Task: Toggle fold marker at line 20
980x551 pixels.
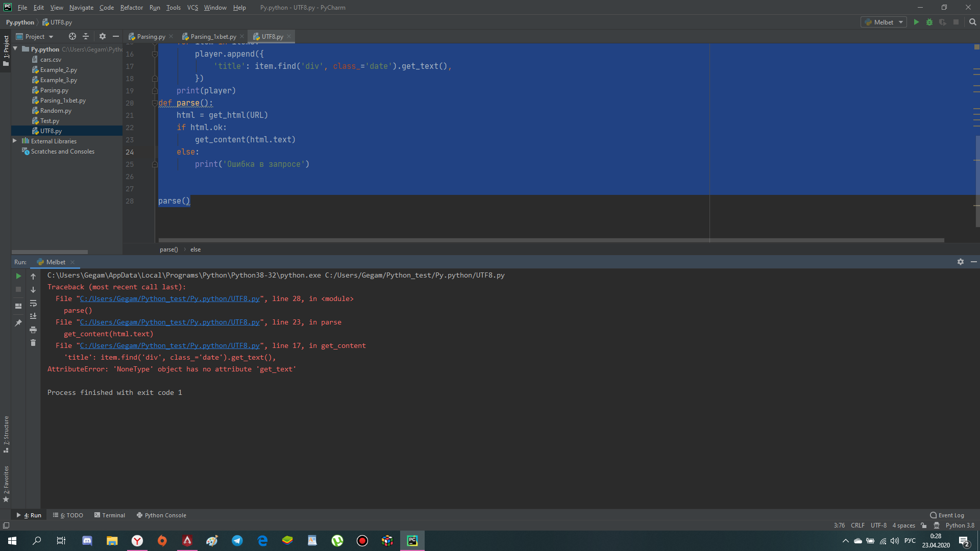Action: tap(155, 103)
